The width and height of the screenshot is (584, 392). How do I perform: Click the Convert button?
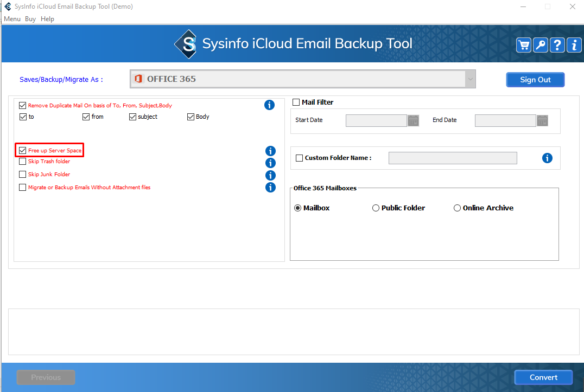tap(543, 377)
